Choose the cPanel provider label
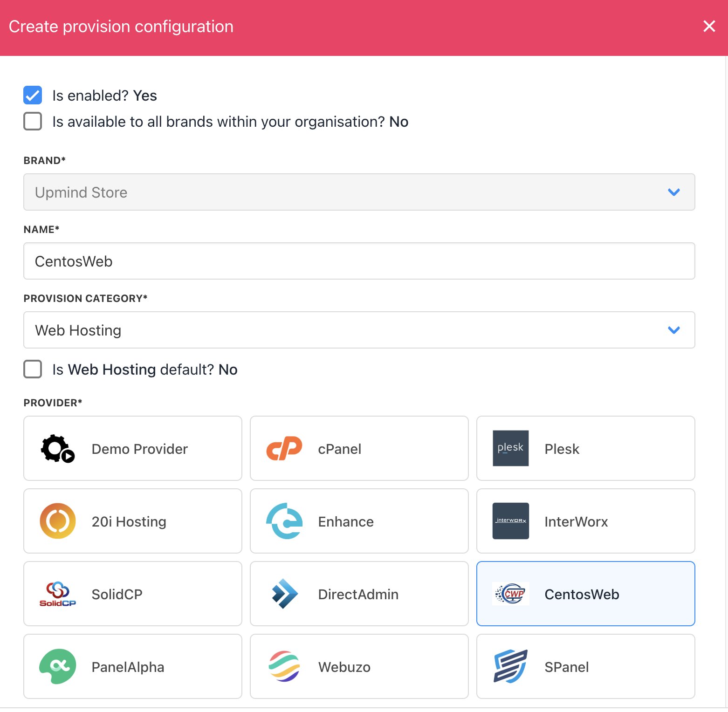Screen dimensions: 728x712 click(x=340, y=449)
